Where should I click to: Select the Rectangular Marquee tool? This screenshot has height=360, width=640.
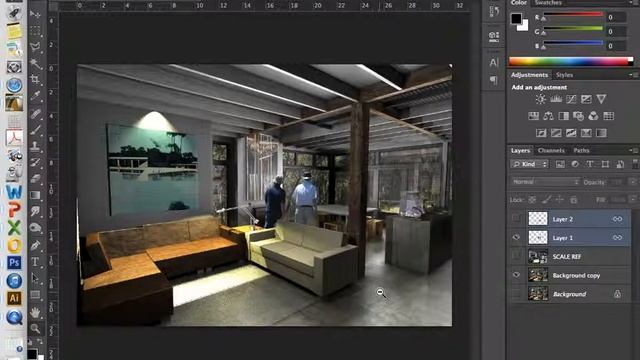tap(36, 31)
